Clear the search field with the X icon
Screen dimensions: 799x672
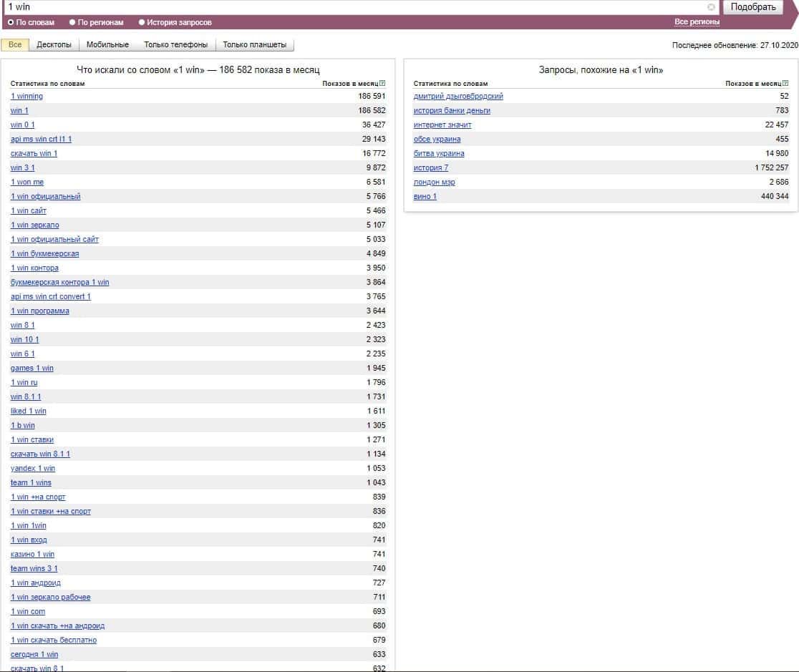[711, 7]
